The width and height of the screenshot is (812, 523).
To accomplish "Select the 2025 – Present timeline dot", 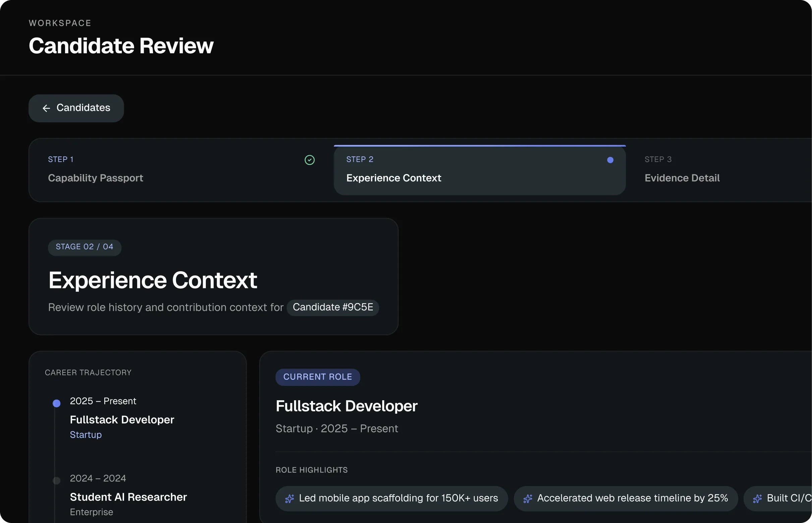I will tap(57, 403).
